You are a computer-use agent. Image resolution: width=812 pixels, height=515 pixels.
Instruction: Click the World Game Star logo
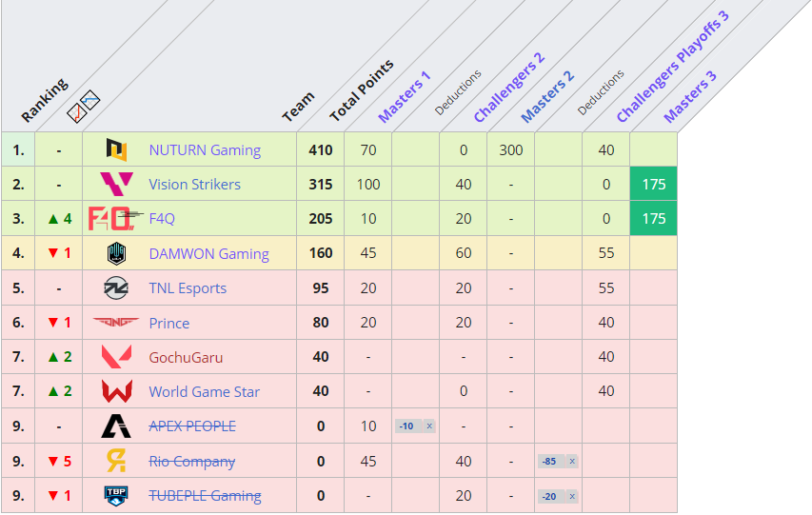(x=116, y=391)
